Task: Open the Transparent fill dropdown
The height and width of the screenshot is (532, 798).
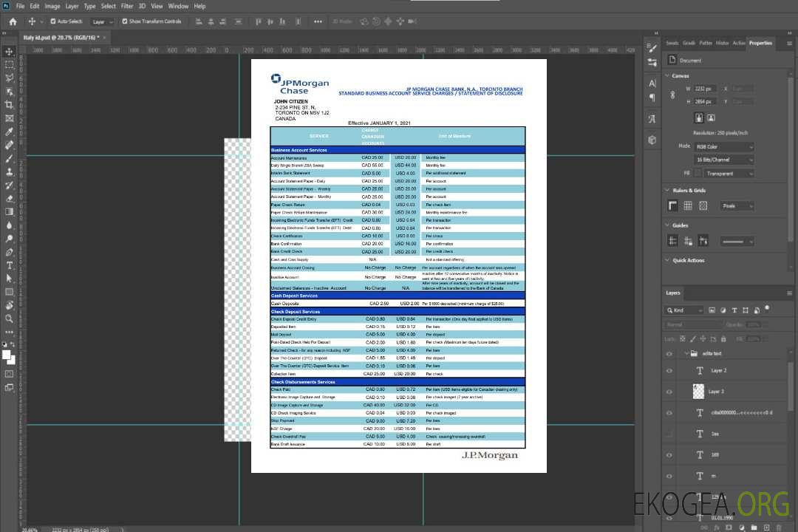Action: 729,174
